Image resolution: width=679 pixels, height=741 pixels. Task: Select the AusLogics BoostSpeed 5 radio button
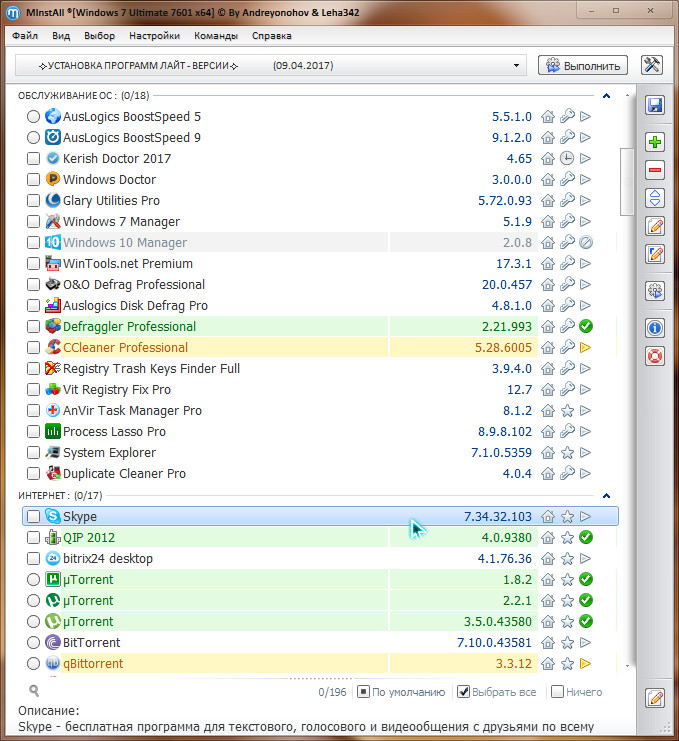[33, 117]
